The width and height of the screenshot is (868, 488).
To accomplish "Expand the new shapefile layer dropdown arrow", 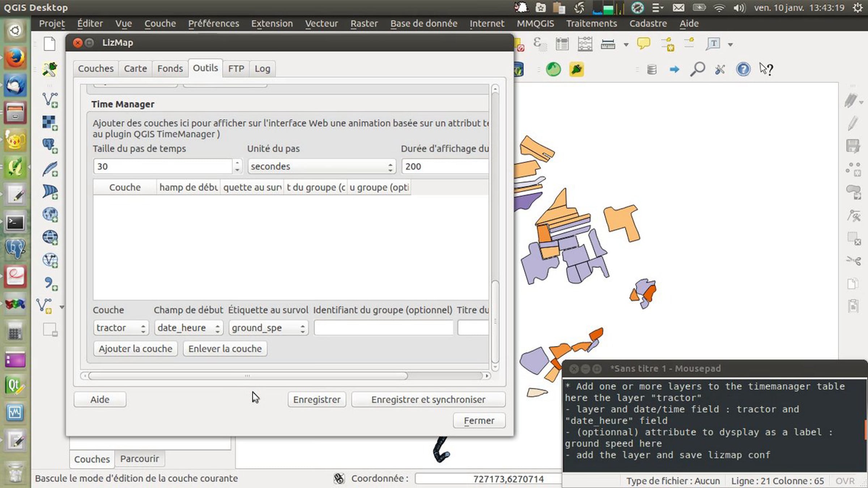I will tap(62, 307).
